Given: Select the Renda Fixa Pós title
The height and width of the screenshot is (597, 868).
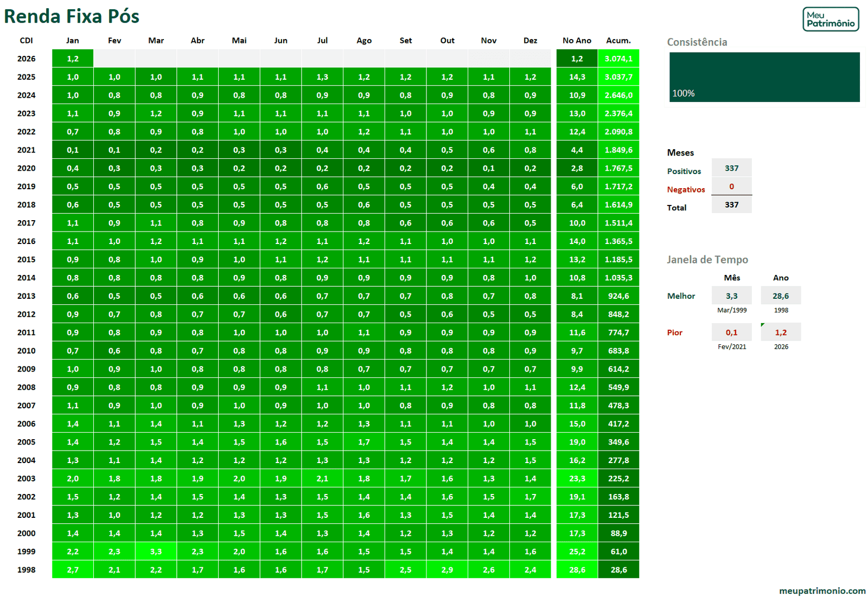Looking at the screenshot, I should pos(72,16).
